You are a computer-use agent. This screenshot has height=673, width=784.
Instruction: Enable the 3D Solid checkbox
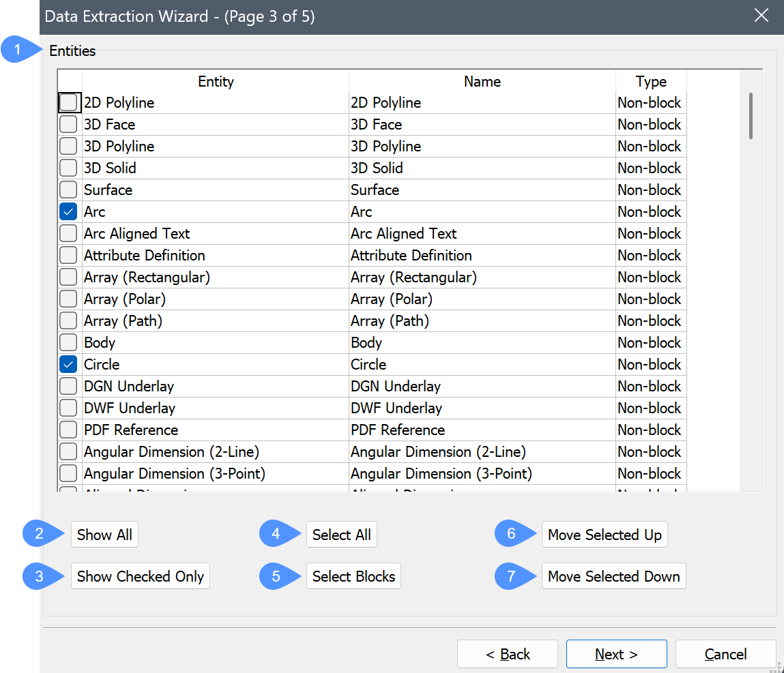[x=68, y=168]
